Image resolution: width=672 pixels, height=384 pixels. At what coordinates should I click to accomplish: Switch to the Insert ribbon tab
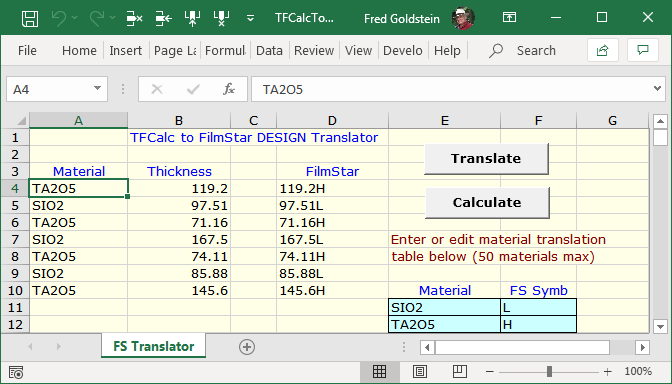click(126, 51)
